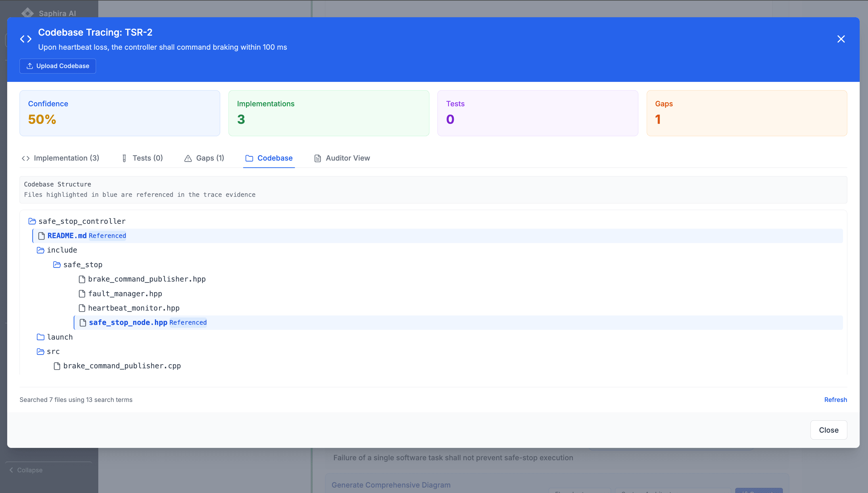This screenshot has width=868, height=493.
Task: Click brake_command_publisher.cpp file icon
Action: [x=57, y=366]
